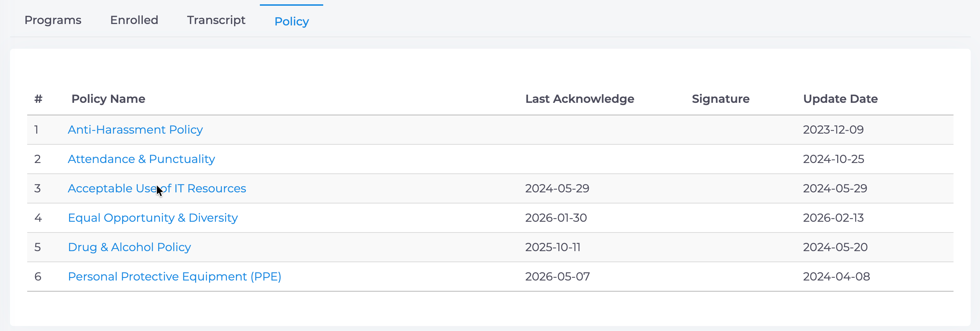Open the Enrolled tab
Screen dimensions: 980x331
(134, 20)
